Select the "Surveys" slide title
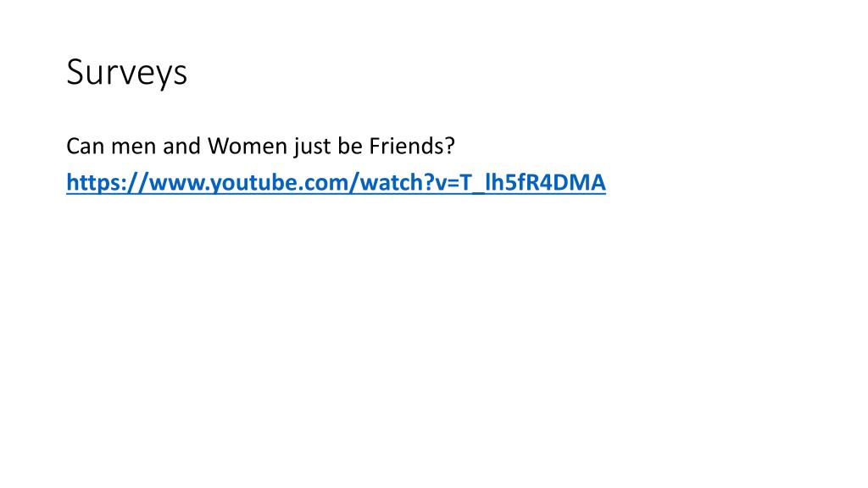868x488 pixels. click(127, 73)
